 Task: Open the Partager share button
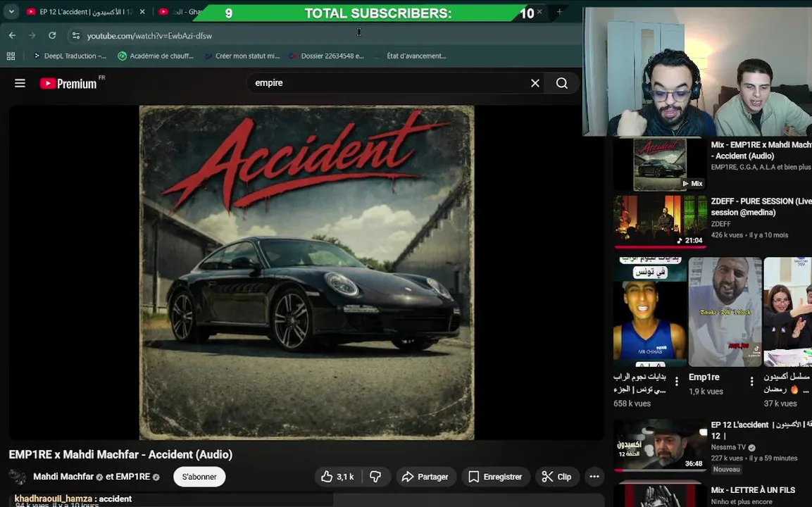tap(425, 477)
